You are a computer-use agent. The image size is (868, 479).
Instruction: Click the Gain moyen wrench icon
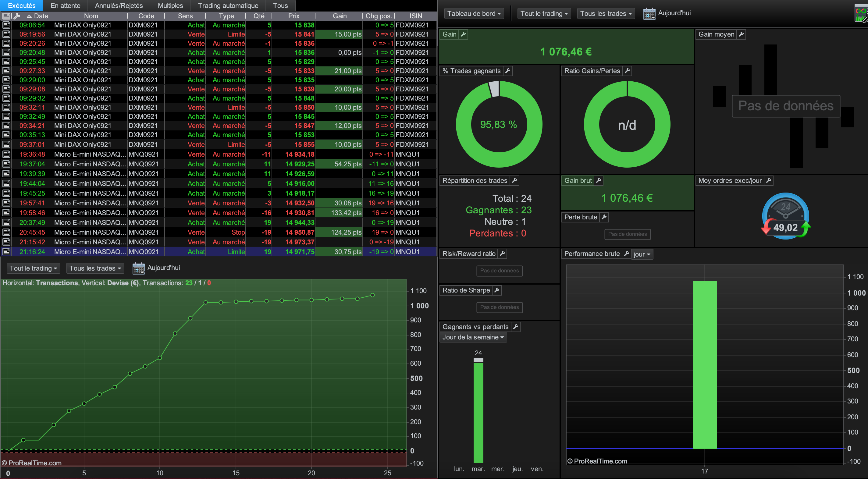[x=741, y=34]
